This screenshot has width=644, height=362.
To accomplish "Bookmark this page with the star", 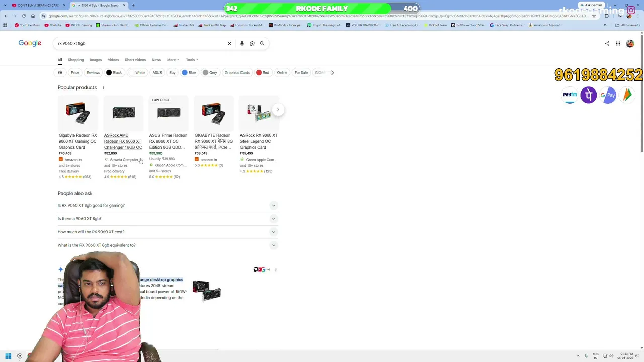I will click(x=594, y=16).
